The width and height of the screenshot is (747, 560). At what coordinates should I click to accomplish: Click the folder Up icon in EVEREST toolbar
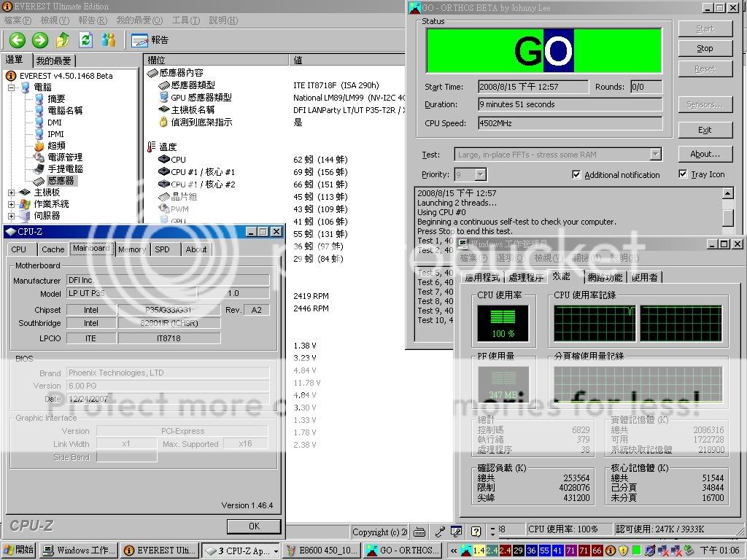(x=63, y=40)
